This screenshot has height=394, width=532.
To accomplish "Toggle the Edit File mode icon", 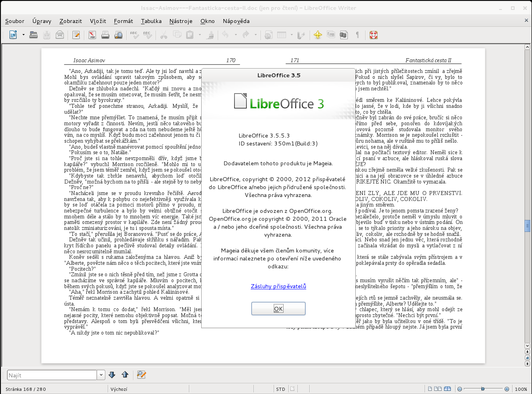I will coord(76,35).
